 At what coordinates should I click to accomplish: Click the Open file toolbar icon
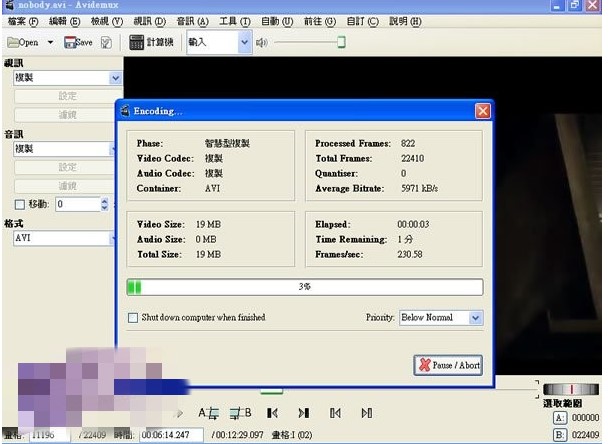click(x=23, y=43)
